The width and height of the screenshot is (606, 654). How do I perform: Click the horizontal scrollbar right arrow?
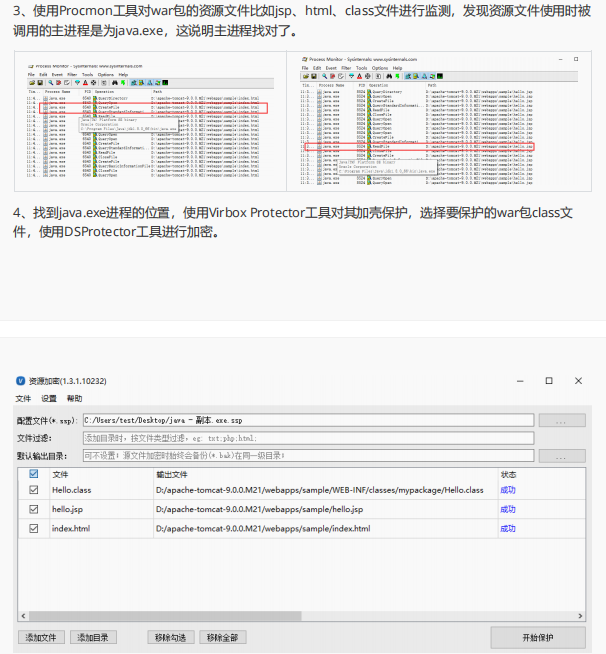(x=580, y=616)
